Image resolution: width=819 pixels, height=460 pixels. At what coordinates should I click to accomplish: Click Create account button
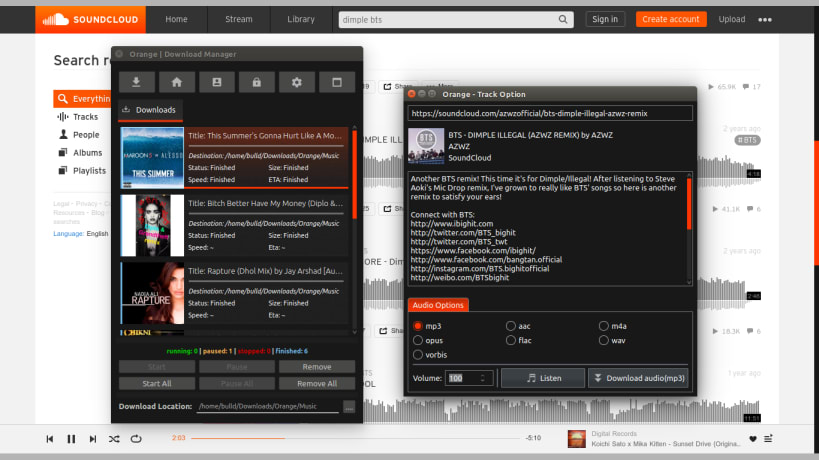point(671,19)
